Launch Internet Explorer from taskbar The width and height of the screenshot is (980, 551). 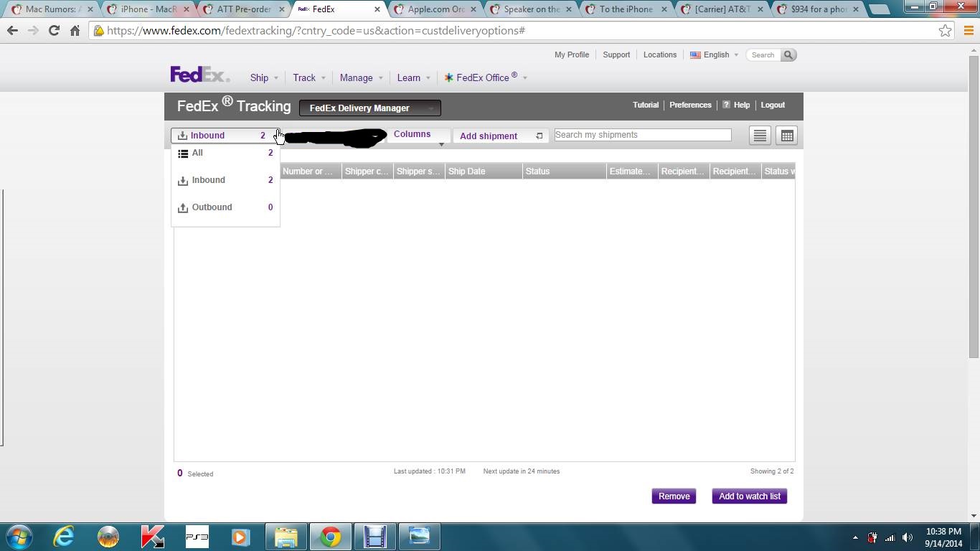64,537
